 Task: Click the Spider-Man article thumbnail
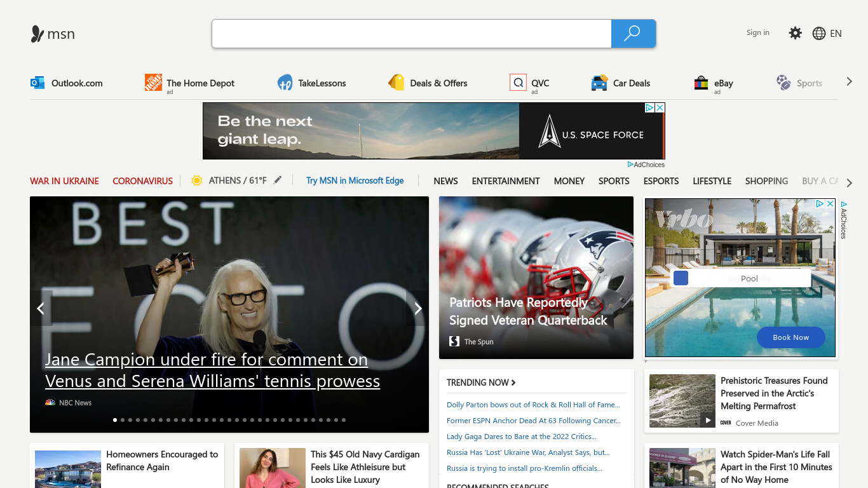pos(682,468)
